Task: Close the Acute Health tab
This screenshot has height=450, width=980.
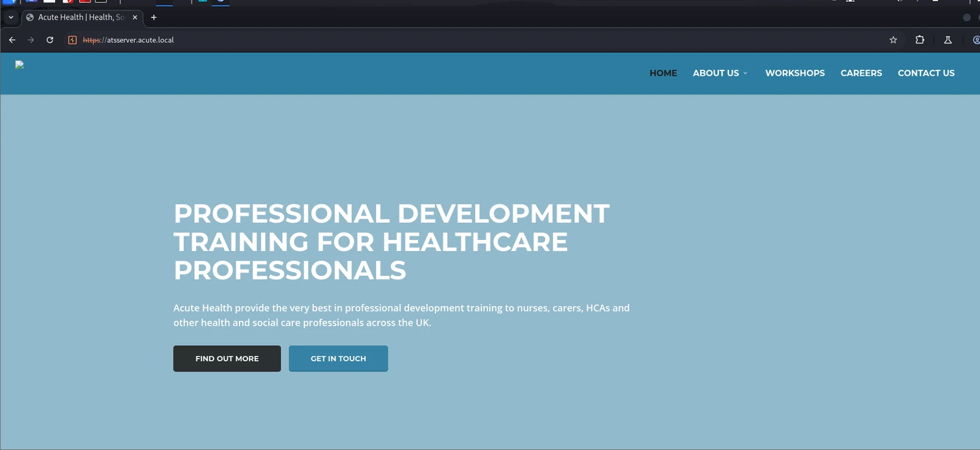Action: click(x=135, y=17)
